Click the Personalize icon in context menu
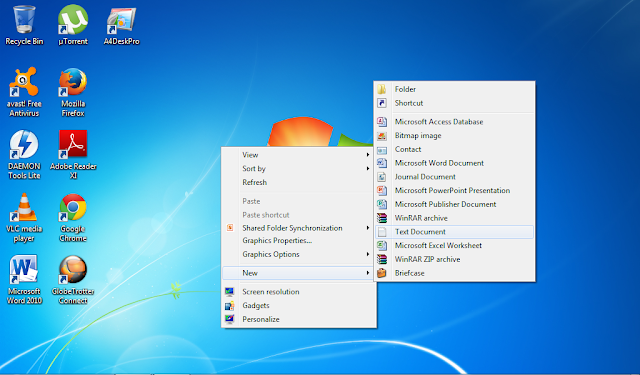The width and height of the screenshot is (640, 375). (229, 319)
